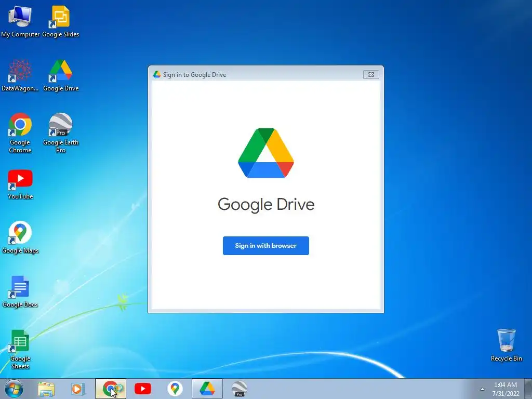The height and width of the screenshot is (399, 532).
Task: Open Google Chrome from the taskbar
Action: [x=111, y=389]
